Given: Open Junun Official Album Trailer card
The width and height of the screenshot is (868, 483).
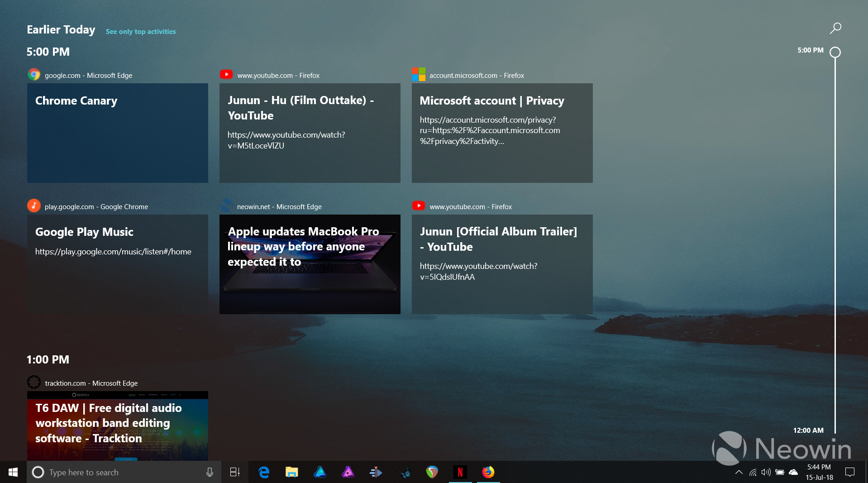Looking at the screenshot, I should 502,264.
